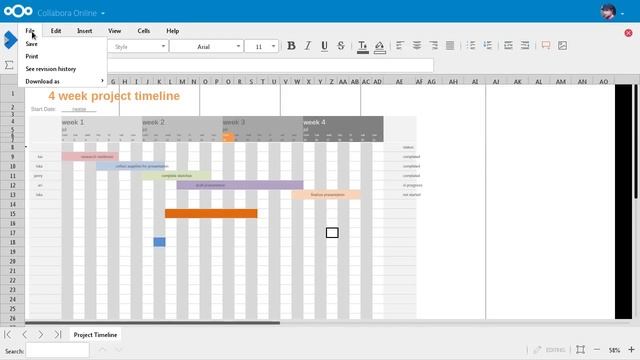This screenshot has height=360, width=640.
Task: Insert image icon in toolbar
Action: (562, 45)
